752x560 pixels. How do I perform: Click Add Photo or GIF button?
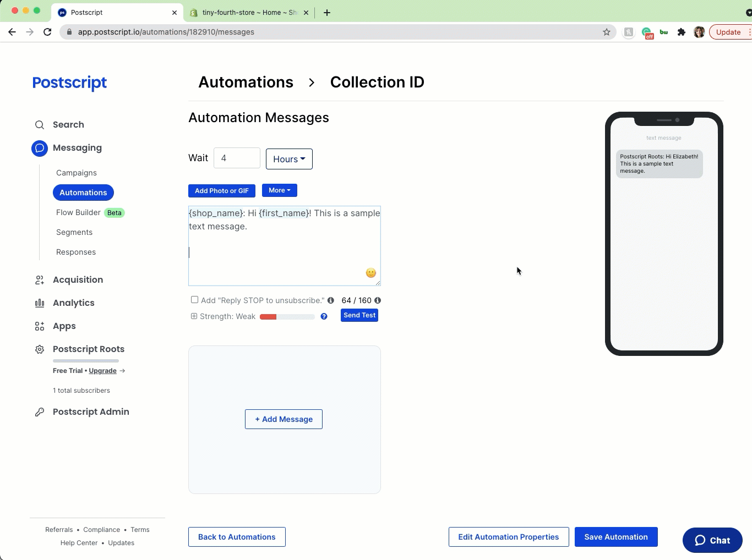[x=222, y=191]
